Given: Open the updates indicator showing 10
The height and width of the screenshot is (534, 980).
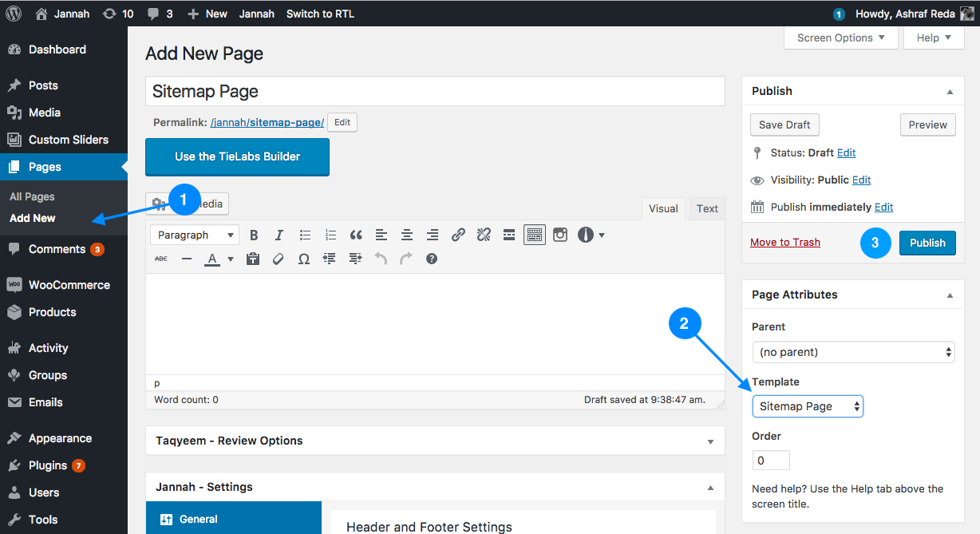Looking at the screenshot, I should pyautogui.click(x=117, y=14).
